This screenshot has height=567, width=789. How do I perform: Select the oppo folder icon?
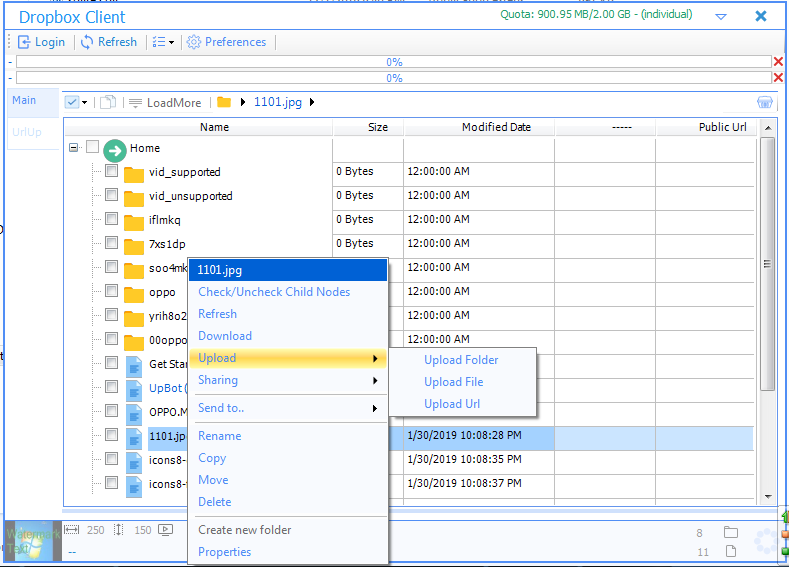(134, 294)
